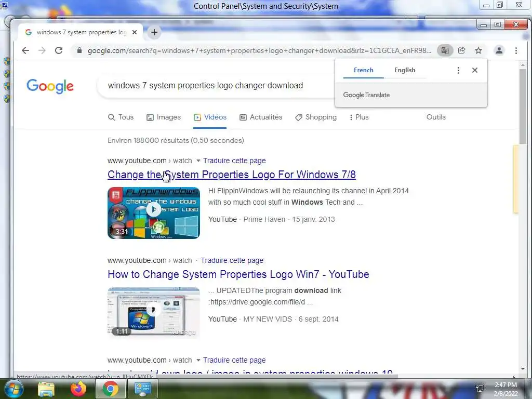Close the Google Translate popup
532x399 pixels.
[475, 70]
